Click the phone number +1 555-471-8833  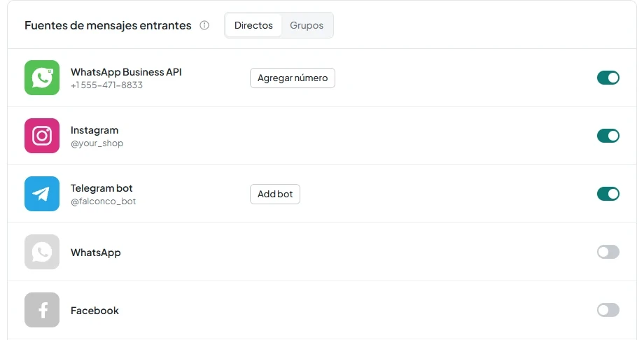click(107, 85)
